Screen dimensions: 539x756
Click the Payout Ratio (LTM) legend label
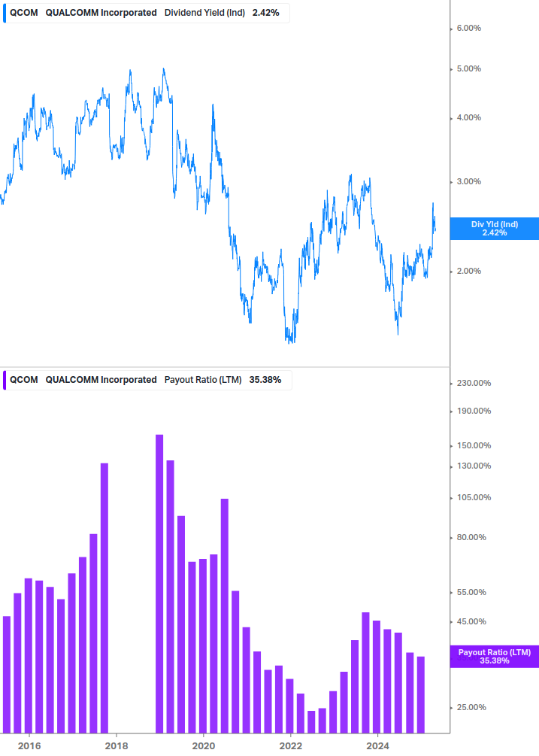coord(203,380)
